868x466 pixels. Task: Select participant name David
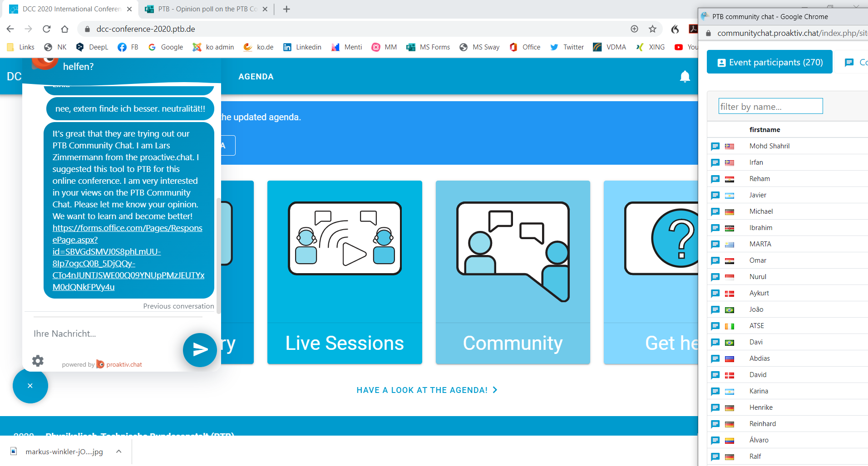tap(758, 375)
